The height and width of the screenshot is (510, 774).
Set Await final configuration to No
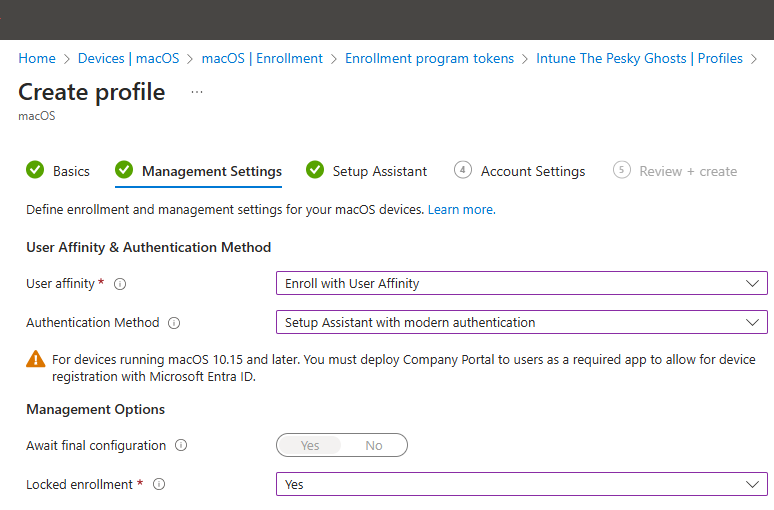(x=373, y=446)
